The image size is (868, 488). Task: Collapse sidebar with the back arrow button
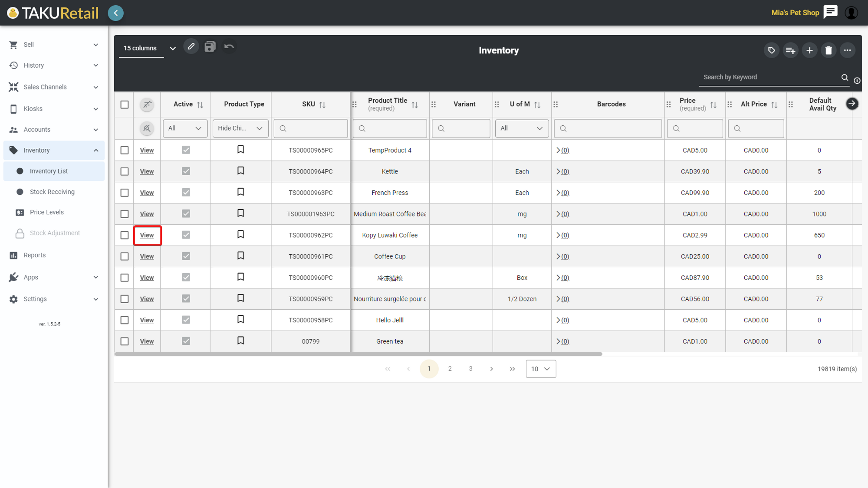tap(116, 13)
